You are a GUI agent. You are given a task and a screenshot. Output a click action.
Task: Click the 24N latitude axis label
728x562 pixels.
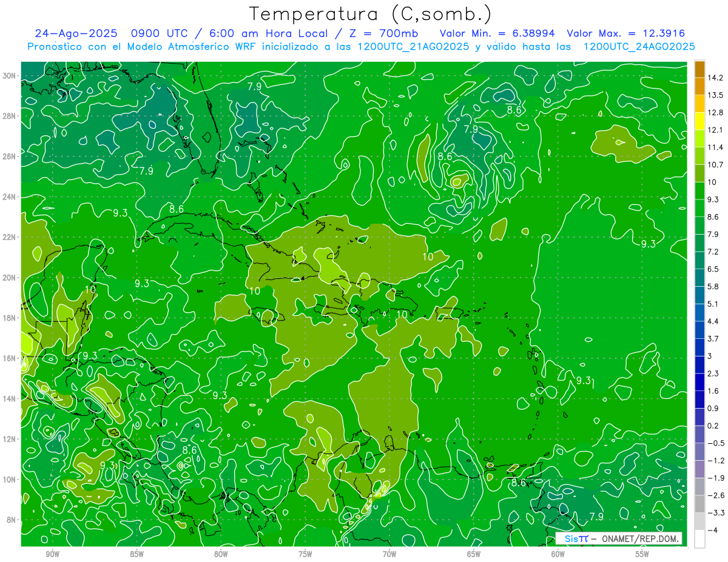10,197
